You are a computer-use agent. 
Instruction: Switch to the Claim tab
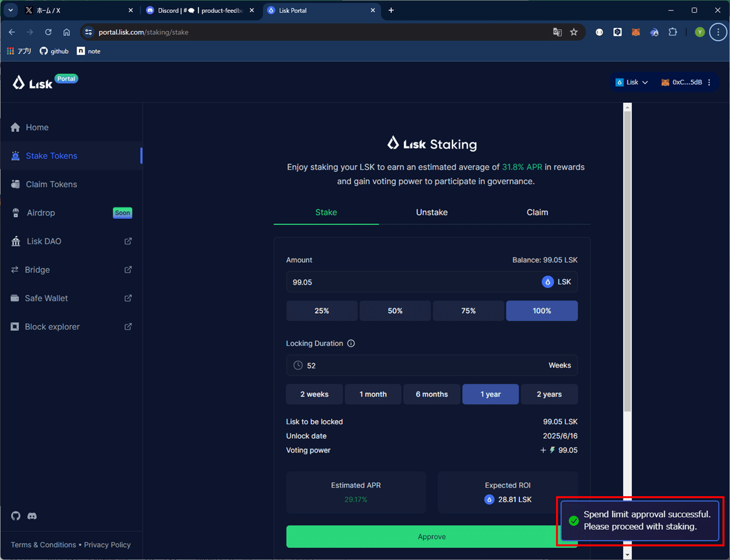point(537,212)
